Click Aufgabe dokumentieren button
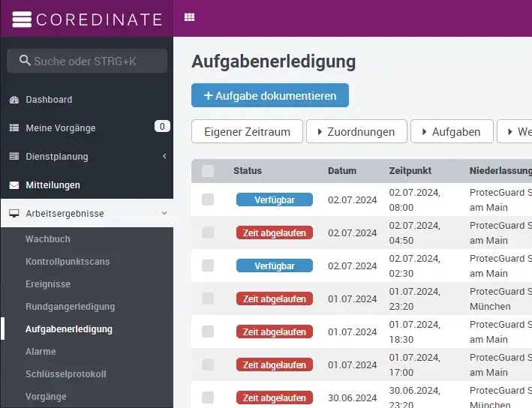Screen dimensions: 532x408 [x=270, y=95]
